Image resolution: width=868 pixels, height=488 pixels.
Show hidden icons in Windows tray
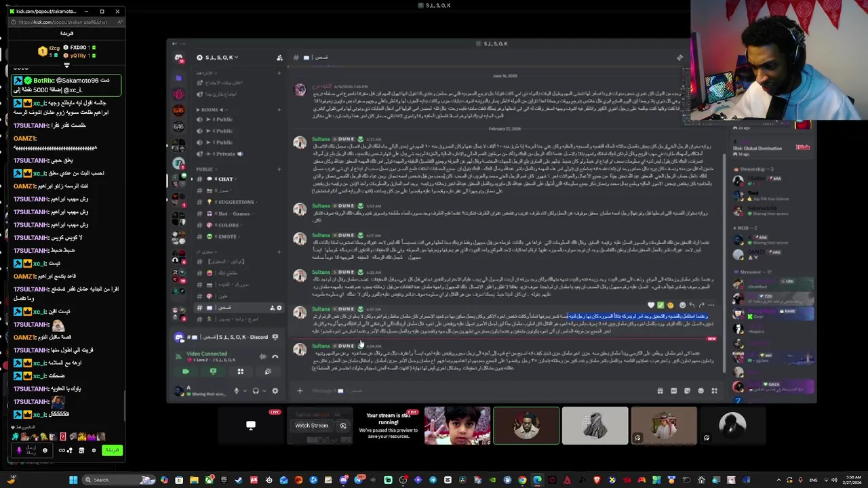point(779,480)
